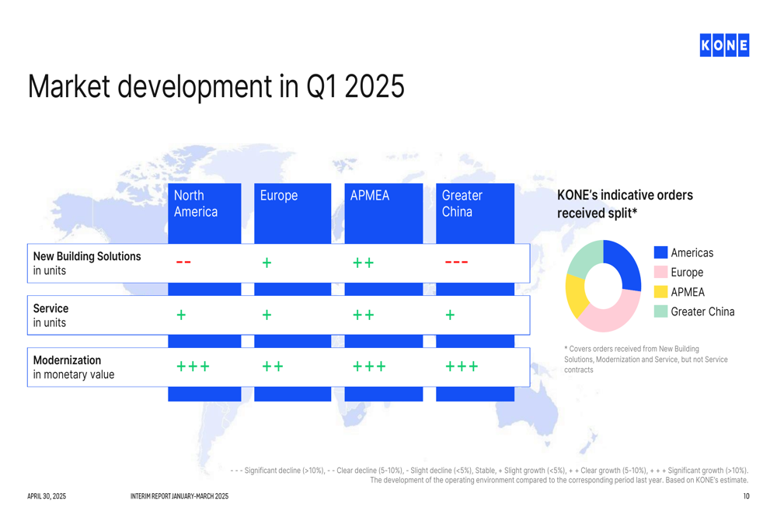
Task: Select the green Greater China legend swatch
Action: click(x=660, y=311)
